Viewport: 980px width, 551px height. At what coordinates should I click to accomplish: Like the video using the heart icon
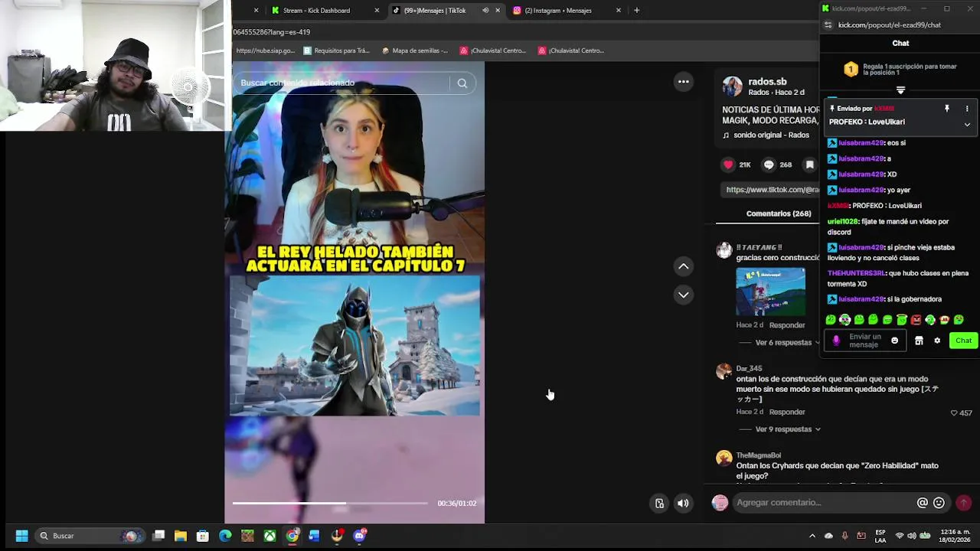pos(728,165)
